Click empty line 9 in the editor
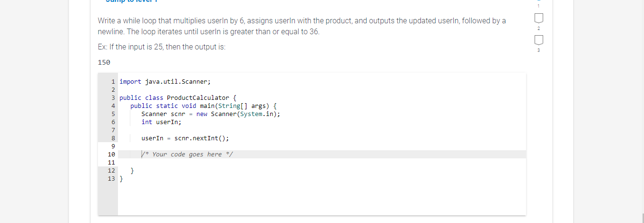Screen dimensions: 644x223 click(x=322, y=146)
